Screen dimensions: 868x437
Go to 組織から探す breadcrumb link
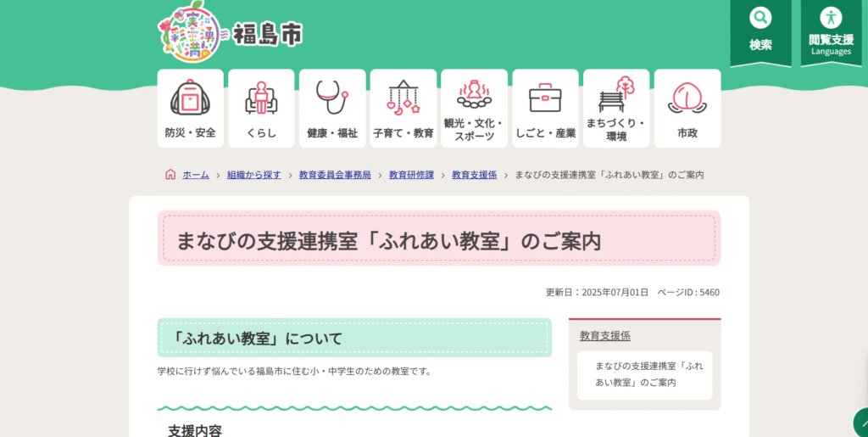tap(254, 175)
